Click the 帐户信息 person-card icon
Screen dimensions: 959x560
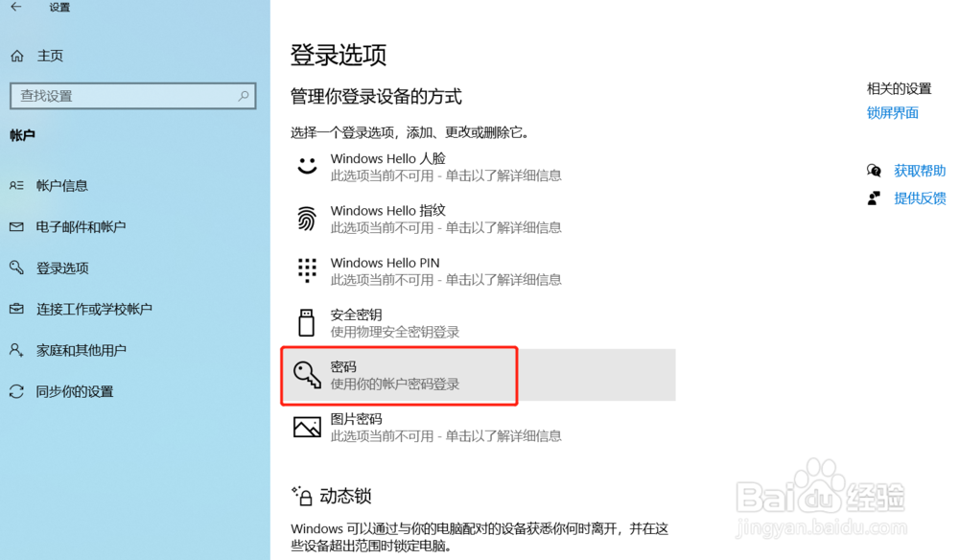[x=16, y=185]
